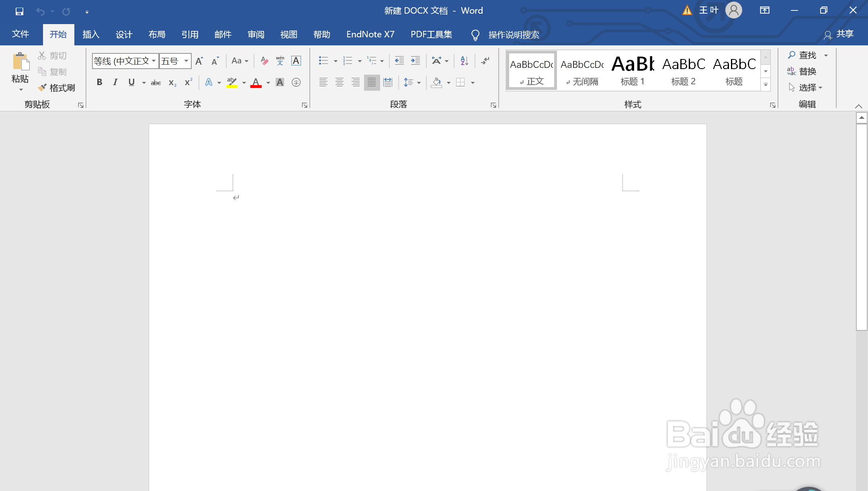Click the Clear All Formatting eraser icon
The height and width of the screenshot is (491, 868).
tap(264, 61)
